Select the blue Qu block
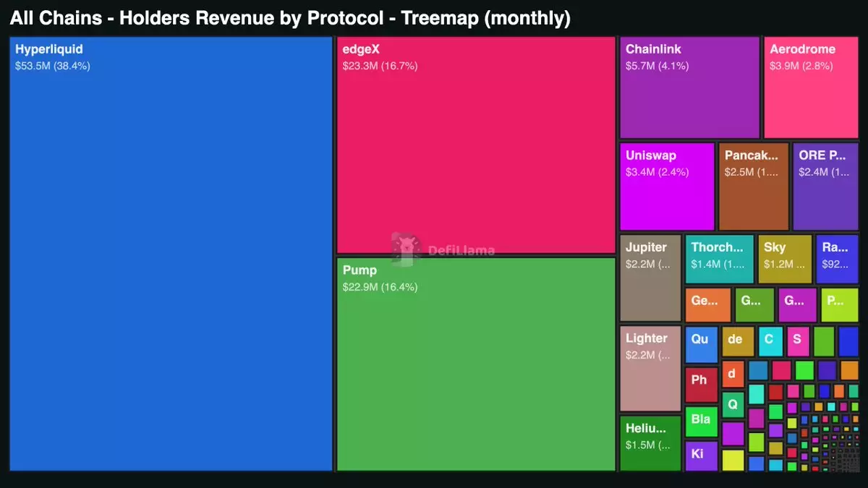The image size is (868, 488). pos(702,345)
